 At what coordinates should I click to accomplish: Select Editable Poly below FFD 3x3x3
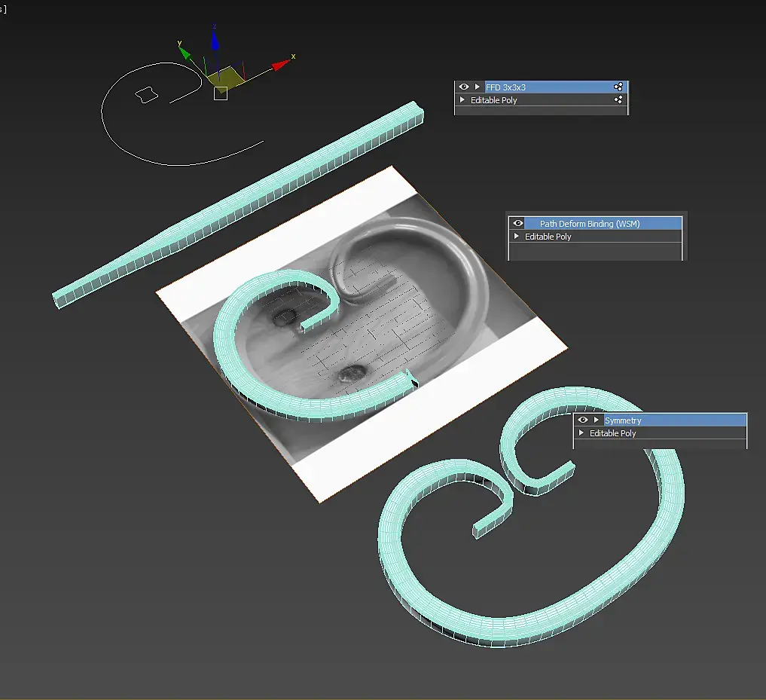pos(493,100)
